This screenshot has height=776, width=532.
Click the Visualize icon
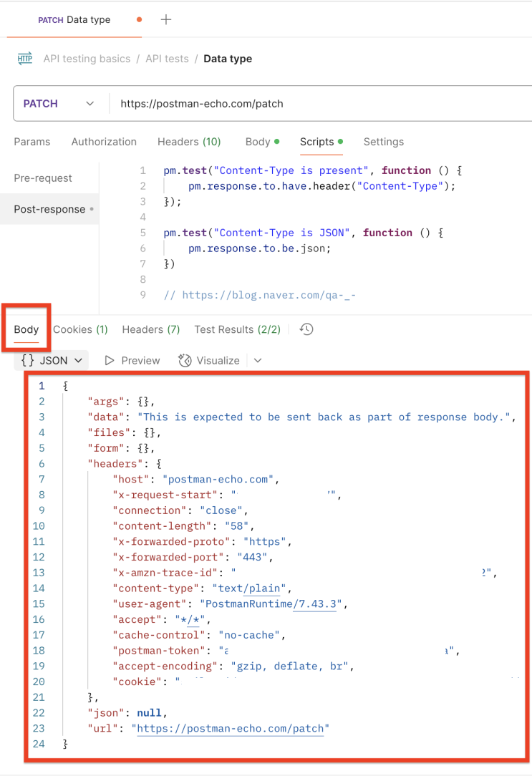pos(185,361)
